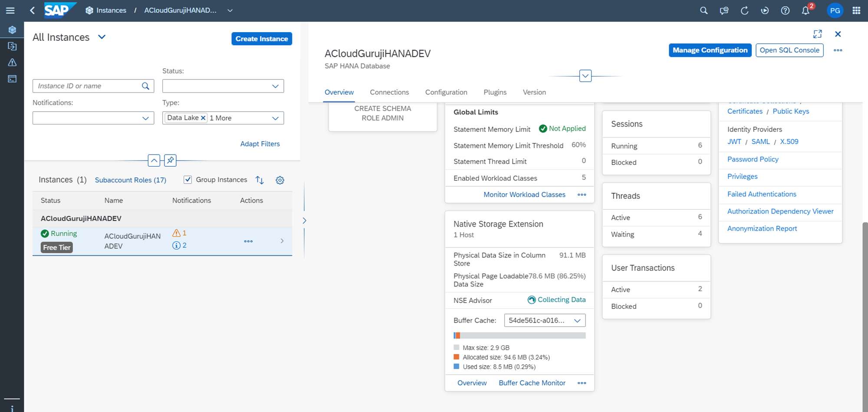Open the Status filter dropdown
868x412 pixels.
223,86
